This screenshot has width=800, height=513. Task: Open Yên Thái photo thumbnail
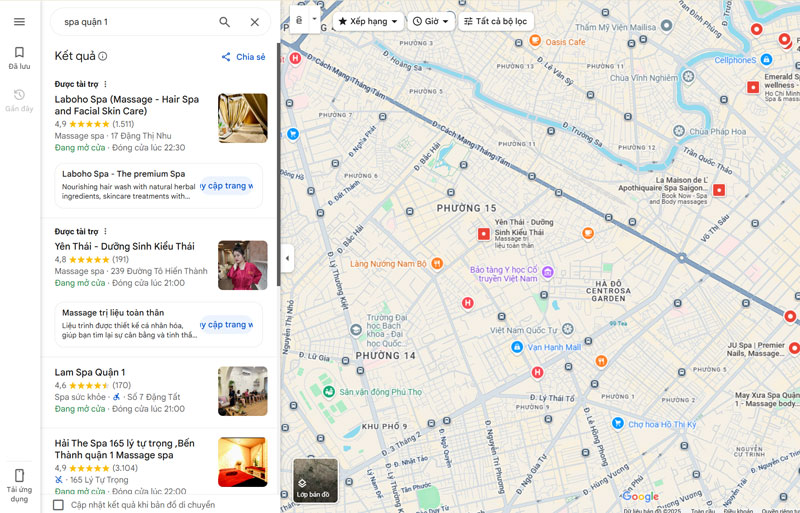[x=243, y=265]
